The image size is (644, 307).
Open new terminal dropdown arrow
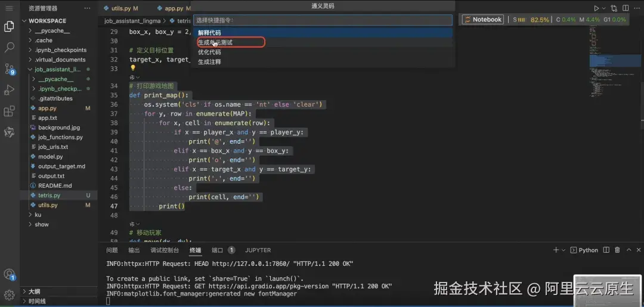click(x=563, y=250)
